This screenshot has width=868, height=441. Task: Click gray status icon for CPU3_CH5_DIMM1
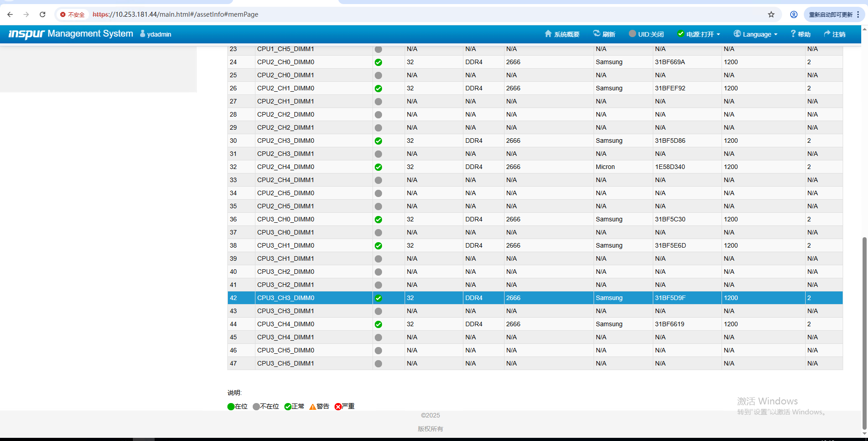[x=378, y=364]
